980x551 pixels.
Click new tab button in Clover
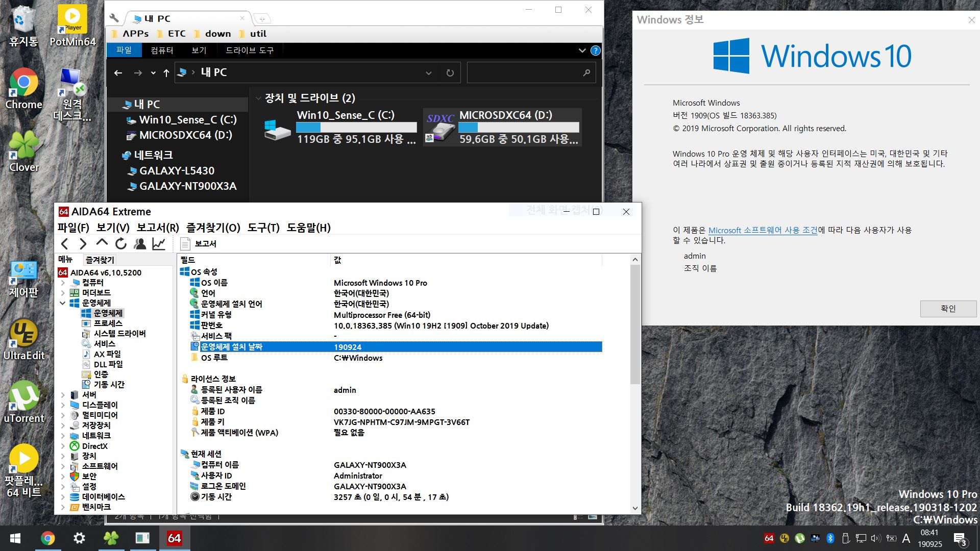tap(262, 19)
